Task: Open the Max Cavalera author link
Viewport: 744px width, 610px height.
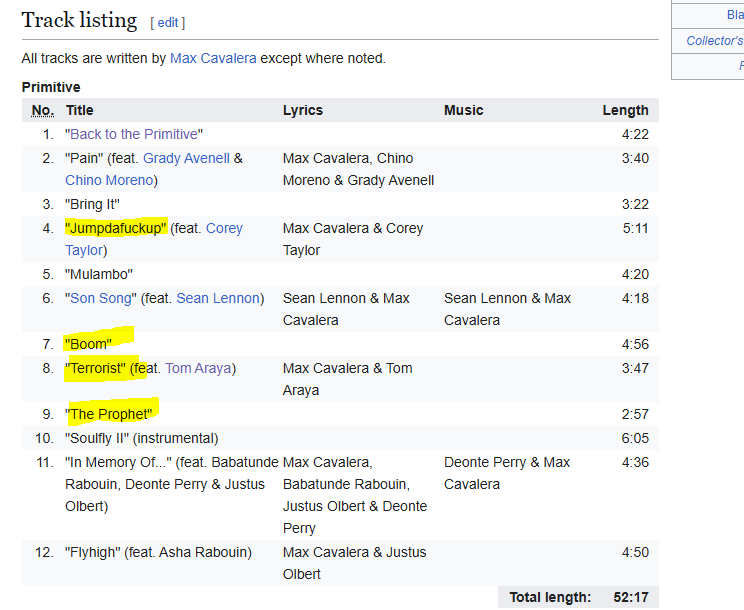Action: (x=213, y=58)
